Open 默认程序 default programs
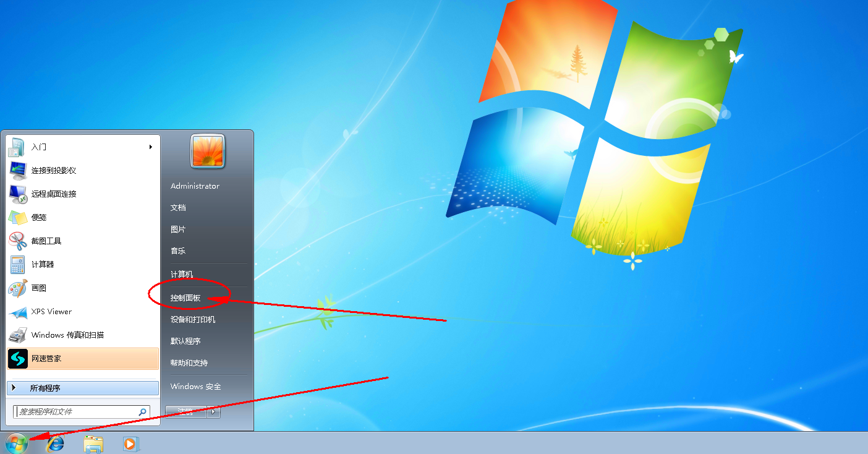The width and height of the screenshot is (868, 454). (185, 341)
